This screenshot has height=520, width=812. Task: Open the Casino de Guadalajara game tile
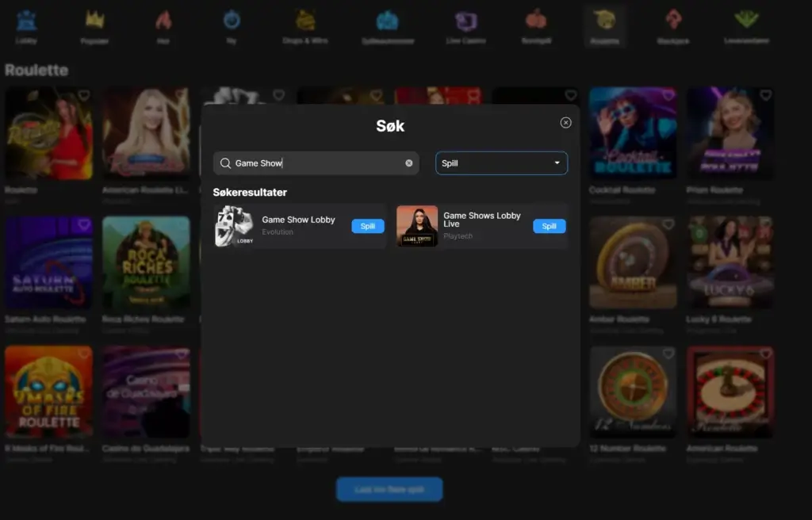(146, 392)
